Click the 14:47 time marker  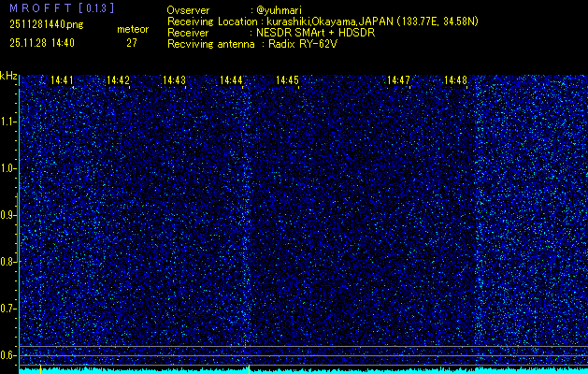click(x=398, y=79)
